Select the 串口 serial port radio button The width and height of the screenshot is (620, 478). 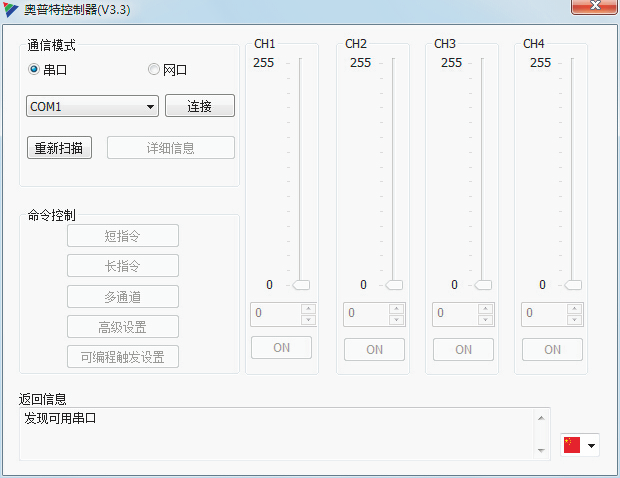(x=34, y=70)
